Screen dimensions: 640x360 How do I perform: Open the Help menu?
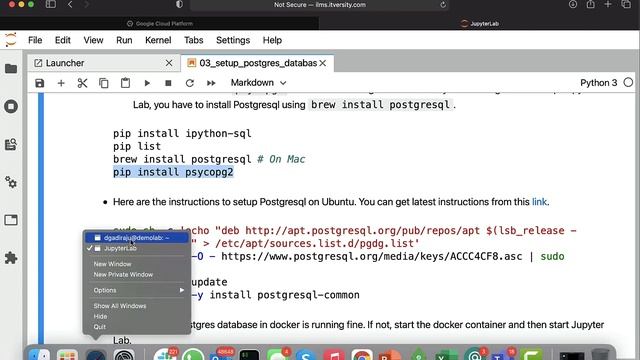pos(272,40)
